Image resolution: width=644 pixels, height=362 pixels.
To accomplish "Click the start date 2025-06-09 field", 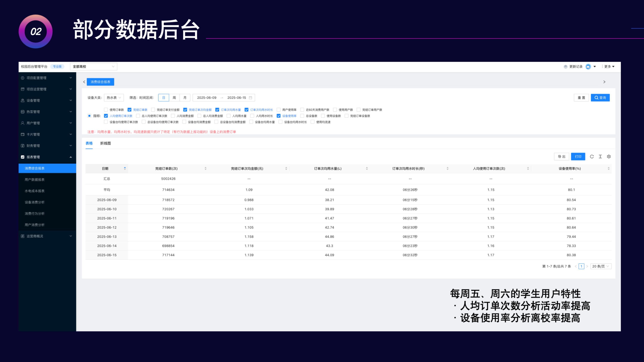I will pos(206,98).
